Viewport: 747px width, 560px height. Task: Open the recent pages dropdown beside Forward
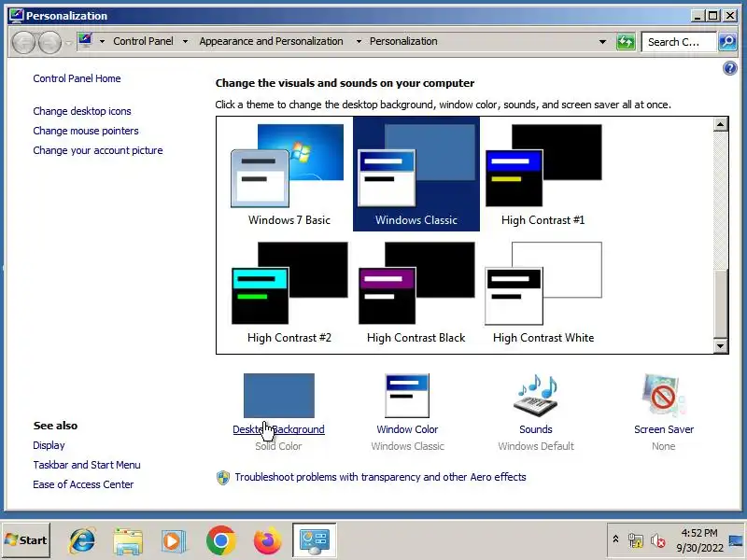click(x=68, y=42)
